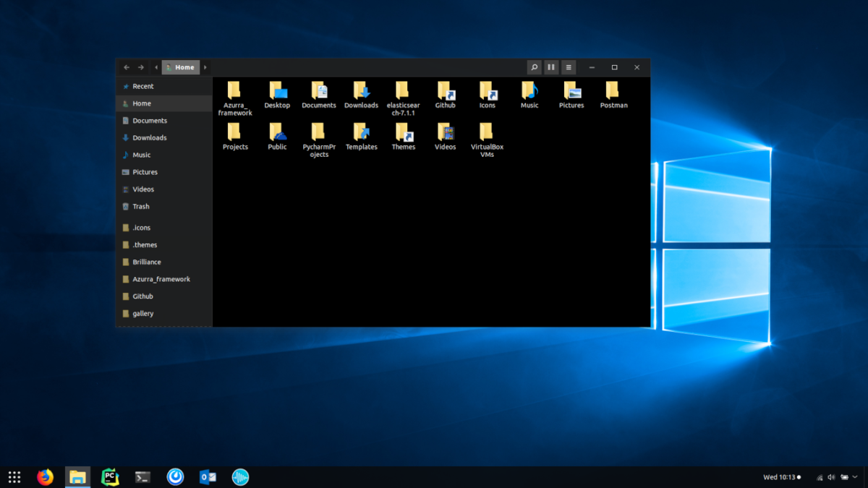Viewport: 868px width, 488px height.
Task: Toggle the view mode button in header
Action: pos(551,67)
